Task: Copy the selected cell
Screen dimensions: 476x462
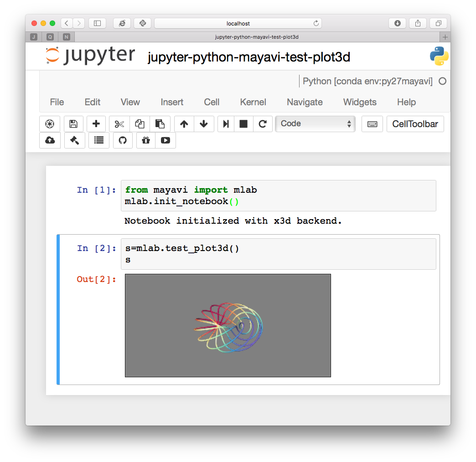Action: click(140, 124)
